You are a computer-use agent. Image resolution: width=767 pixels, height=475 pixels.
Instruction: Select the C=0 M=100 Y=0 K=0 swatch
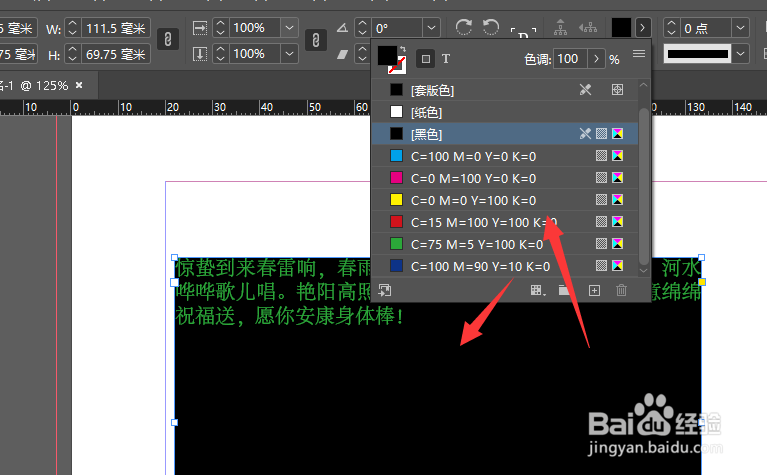(x=505, y=178)
